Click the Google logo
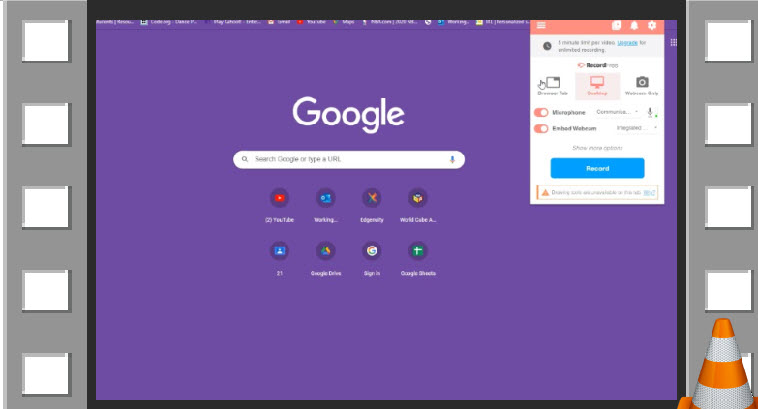 click(348, 114)
